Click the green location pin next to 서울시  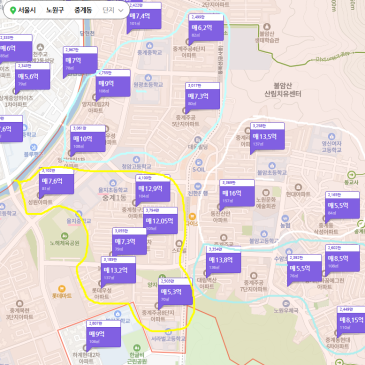[x=13, y=10]
